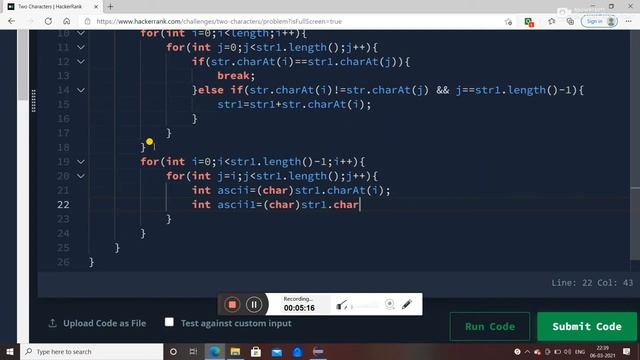Go back in the browser

click(11, 21)
